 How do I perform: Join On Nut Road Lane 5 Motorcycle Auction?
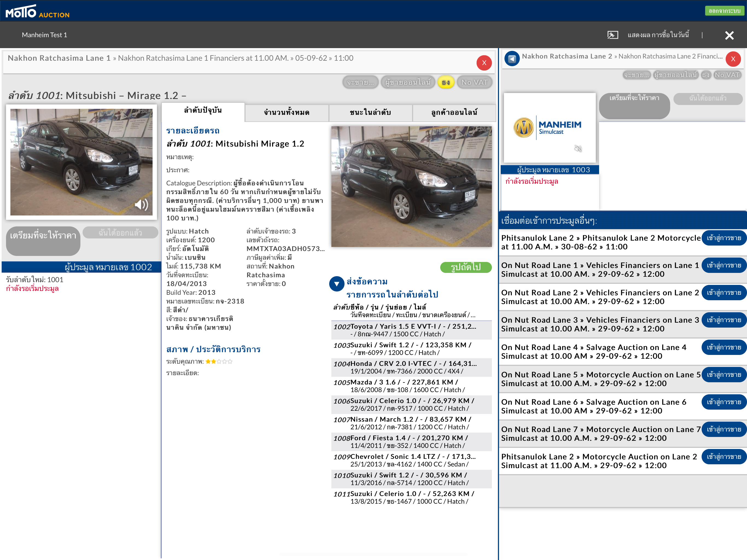[x=724, y=375]
